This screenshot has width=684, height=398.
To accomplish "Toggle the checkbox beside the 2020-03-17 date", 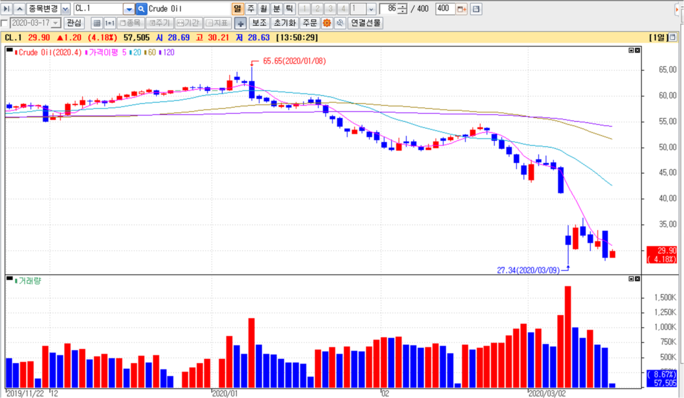I will (4, 23).
